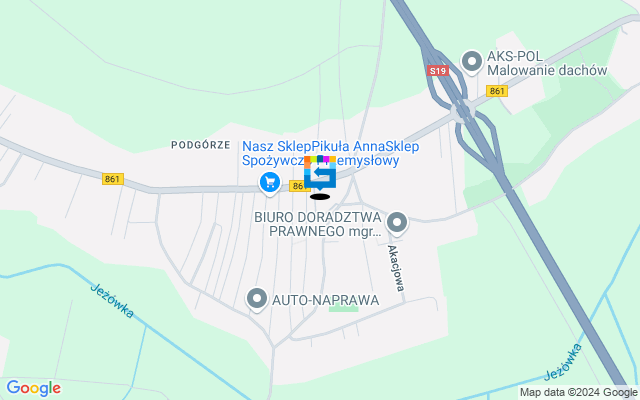The height and width of the screenshot is (400, 640).
Task: Click the Jeżówka river label at left
Action: [112, 300]
